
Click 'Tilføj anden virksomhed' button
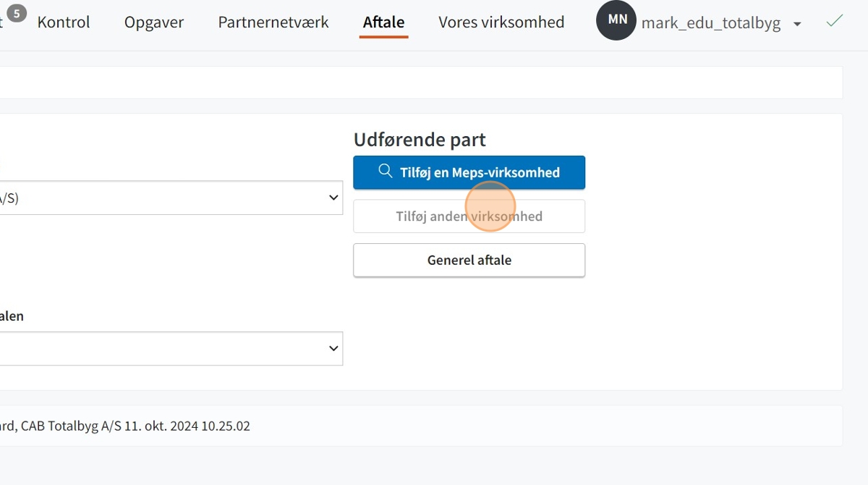469,216
